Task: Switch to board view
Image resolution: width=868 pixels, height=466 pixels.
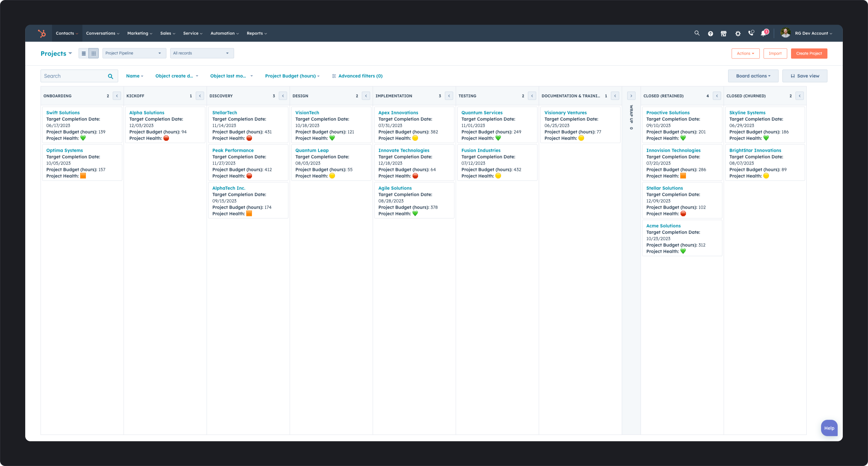Action: (93, 53)
